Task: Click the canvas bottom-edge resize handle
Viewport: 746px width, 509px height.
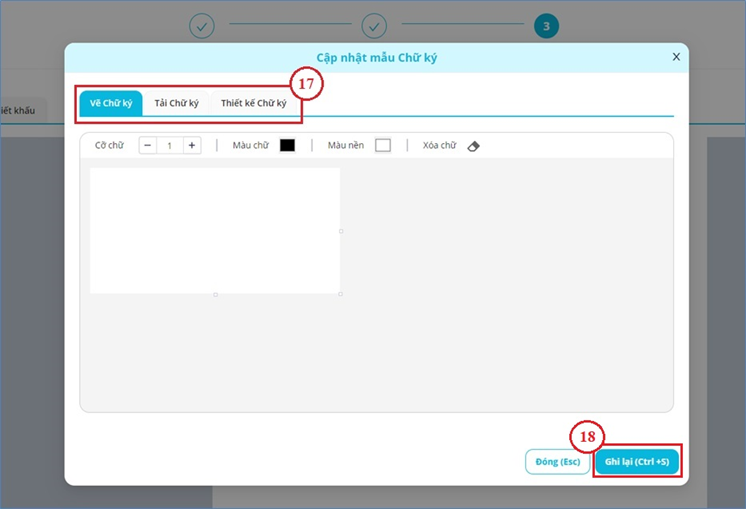Action: 215,294
